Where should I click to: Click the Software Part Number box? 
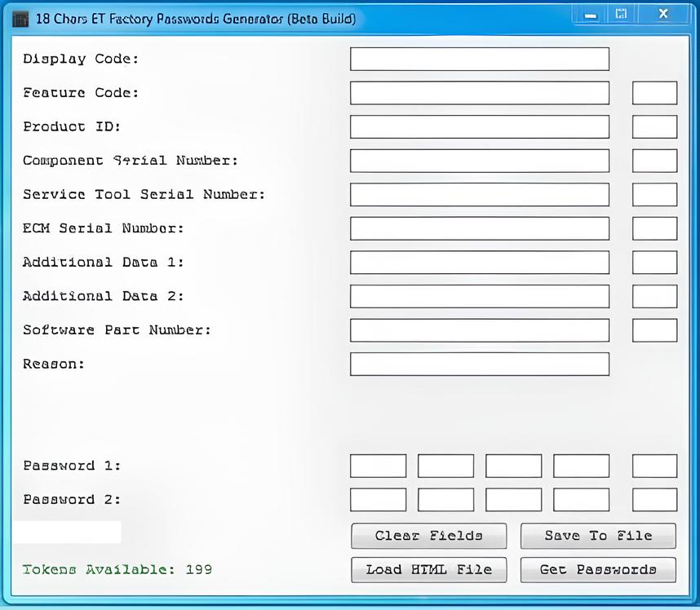(479, 329)
